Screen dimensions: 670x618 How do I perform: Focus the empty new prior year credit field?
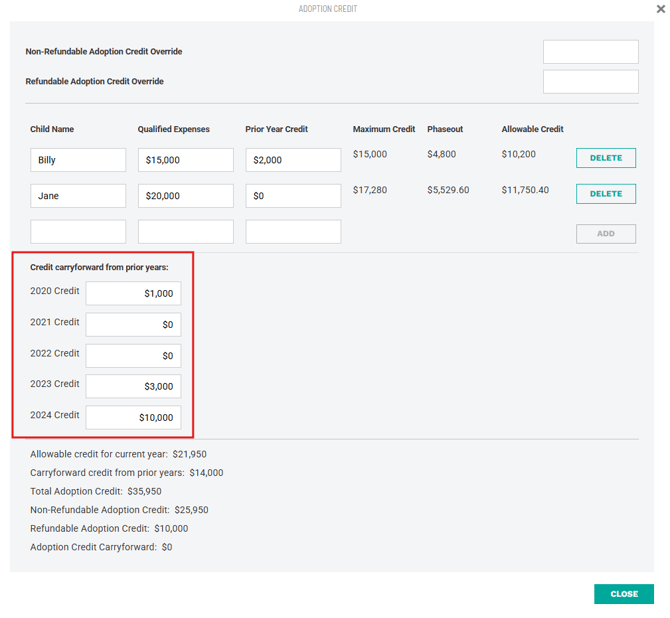[293, 232]
